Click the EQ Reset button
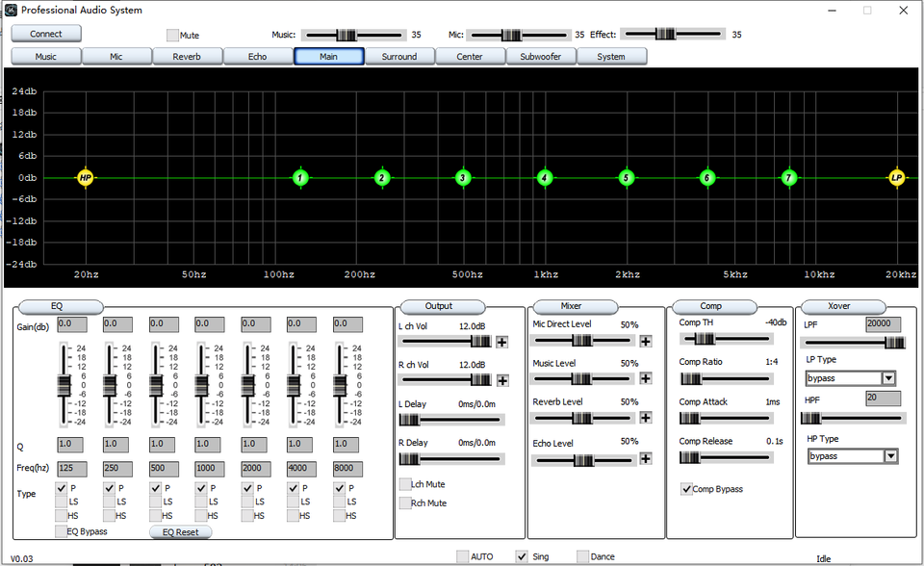 180,531
